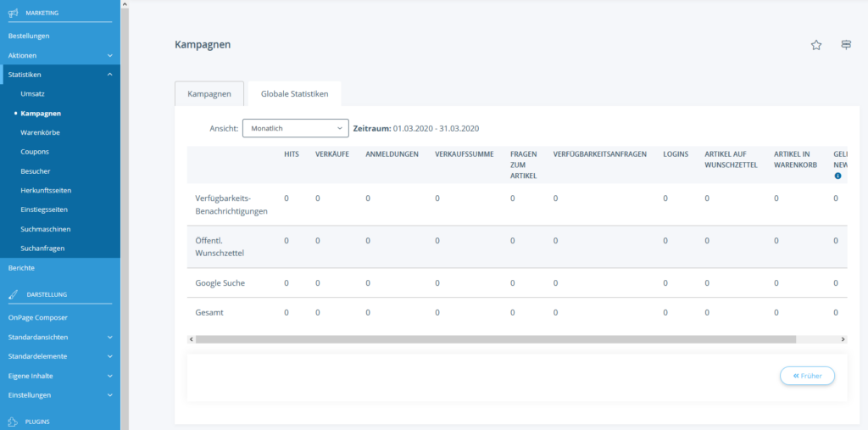Expand the Aktionen menu section

[110, 55]
